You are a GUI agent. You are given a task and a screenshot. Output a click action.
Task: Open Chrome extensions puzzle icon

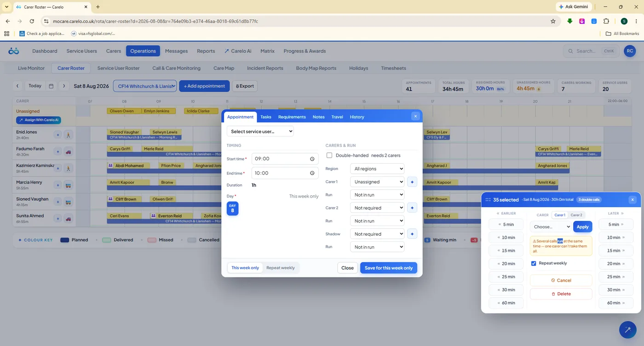[606, 21]
